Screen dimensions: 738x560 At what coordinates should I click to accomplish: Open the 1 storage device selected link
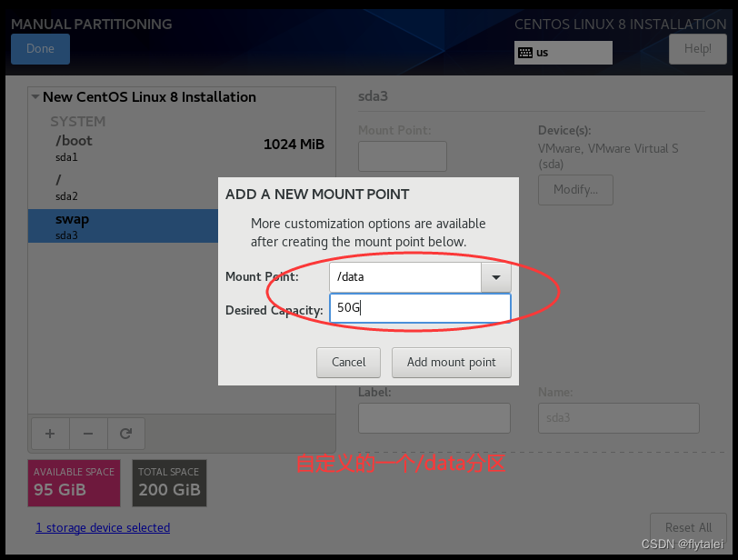[103, 527]
